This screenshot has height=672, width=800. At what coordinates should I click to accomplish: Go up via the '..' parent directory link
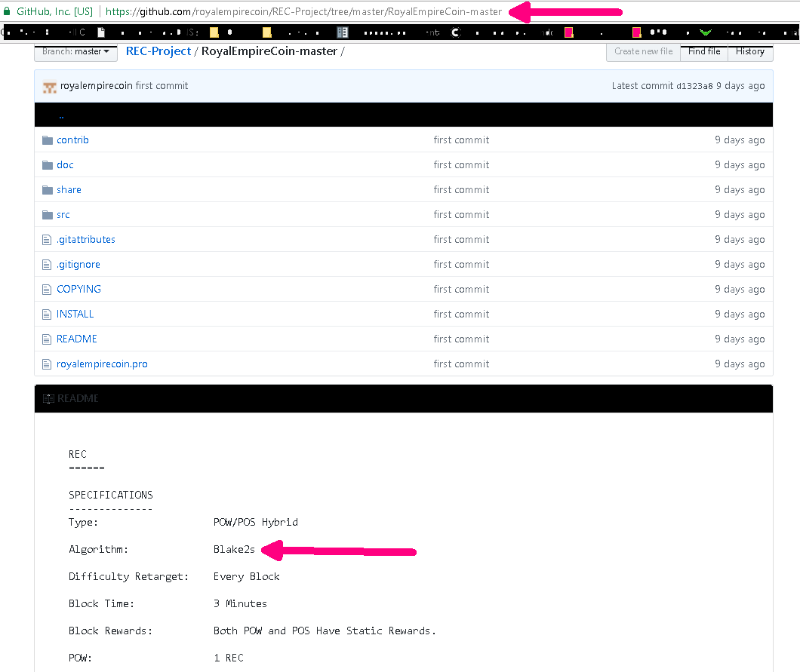[x=61, y=115]
